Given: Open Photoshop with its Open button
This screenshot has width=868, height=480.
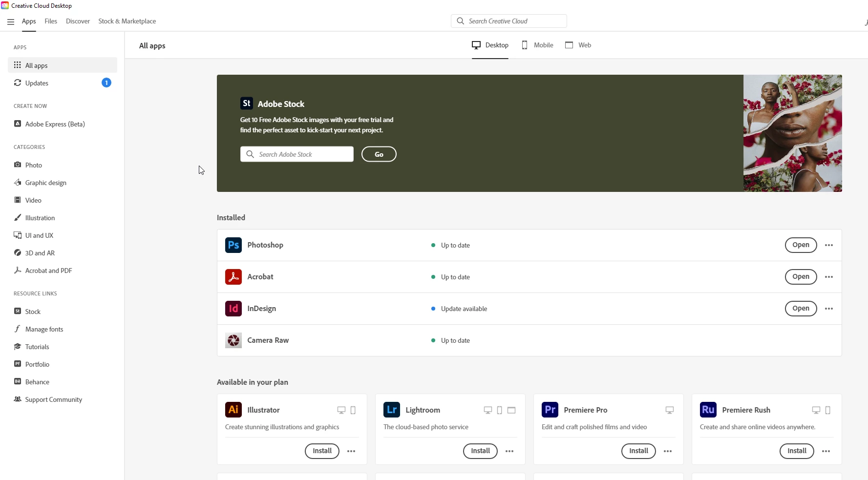Looking at the screenshot, I should 801,245.
